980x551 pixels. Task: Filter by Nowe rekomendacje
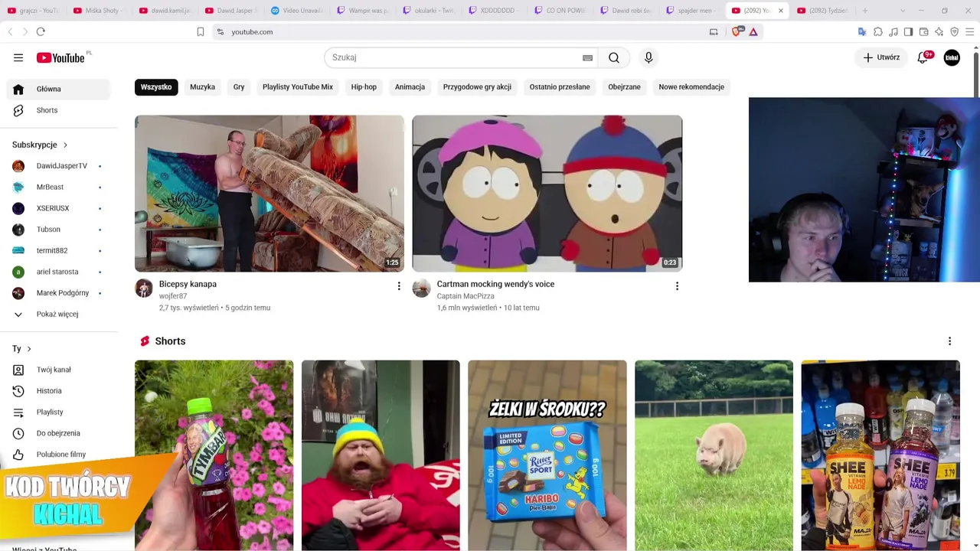pyautogui.click(x=691, y=87)
